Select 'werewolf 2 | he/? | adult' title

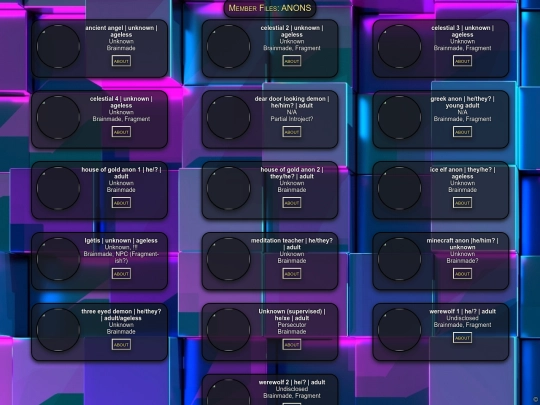[292, 383]
